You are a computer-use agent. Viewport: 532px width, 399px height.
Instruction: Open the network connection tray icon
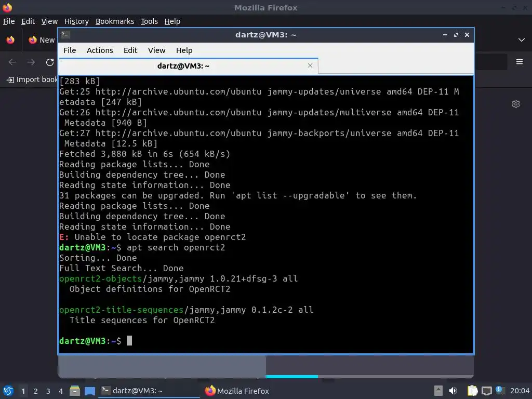[486, 391]
